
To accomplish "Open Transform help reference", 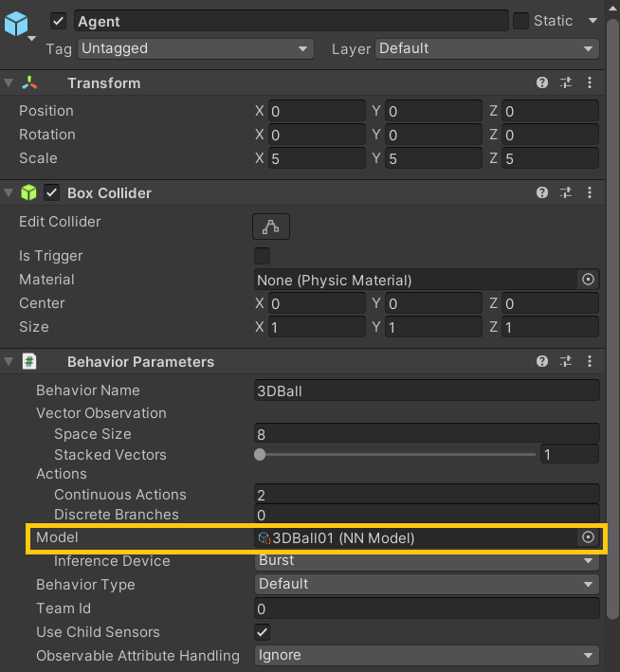I will pos(542,82).
